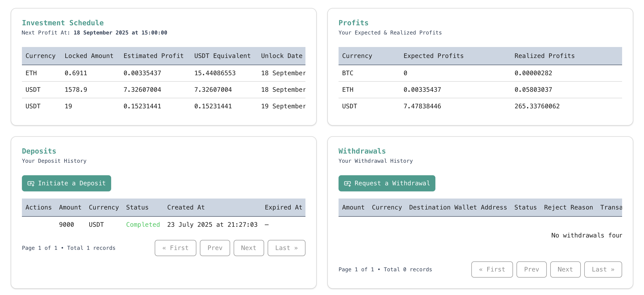Click the Estimated Profit column header
The width and height of the screenshot is (644, 295).
pos(153,56)
